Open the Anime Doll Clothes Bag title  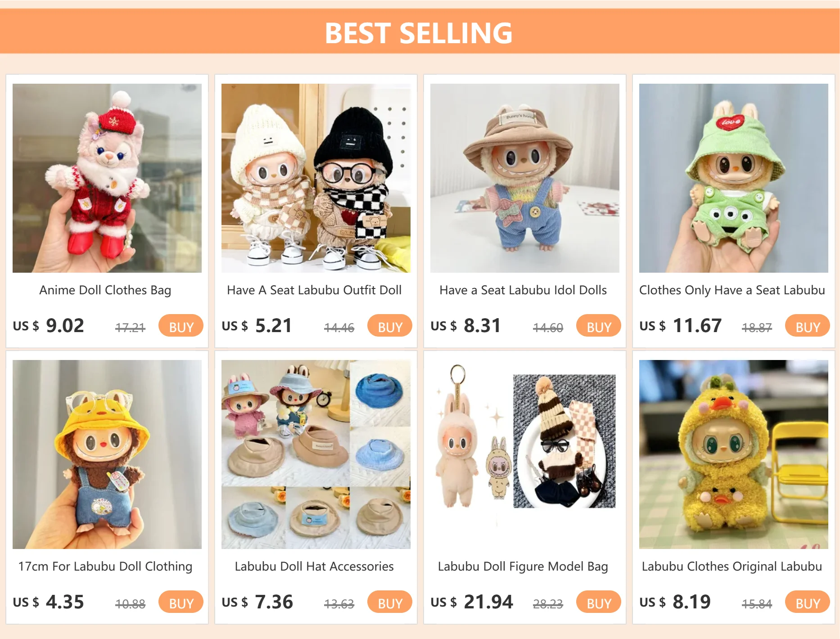pos(105,290)
